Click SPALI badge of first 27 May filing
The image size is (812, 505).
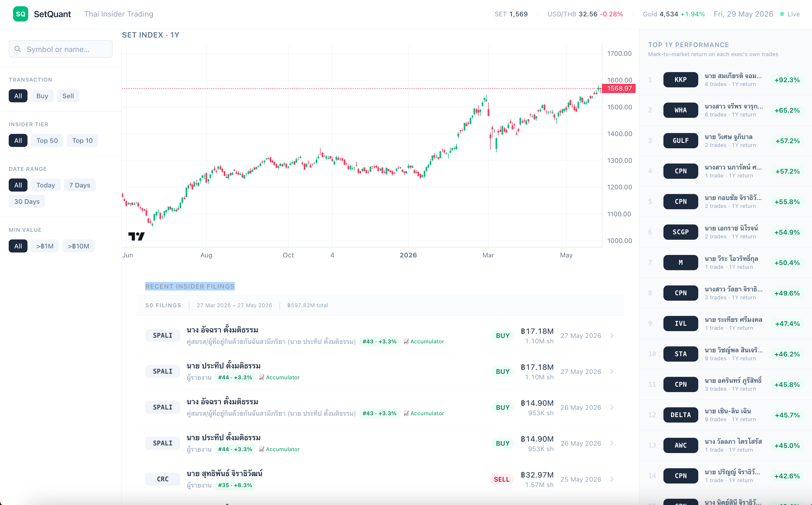pos(163,335)
